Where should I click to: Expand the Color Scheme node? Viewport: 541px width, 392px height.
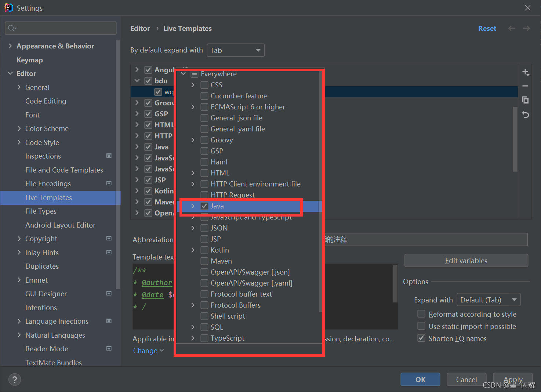(19, 128)
